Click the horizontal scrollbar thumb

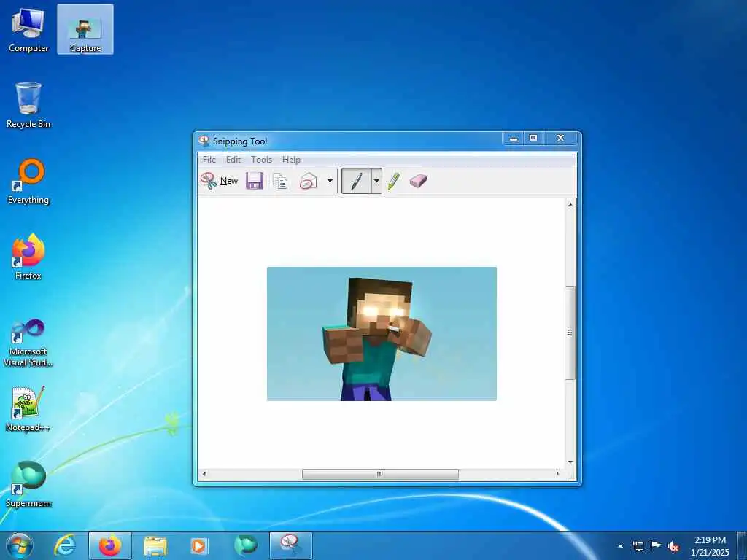(x=380, y=474)
